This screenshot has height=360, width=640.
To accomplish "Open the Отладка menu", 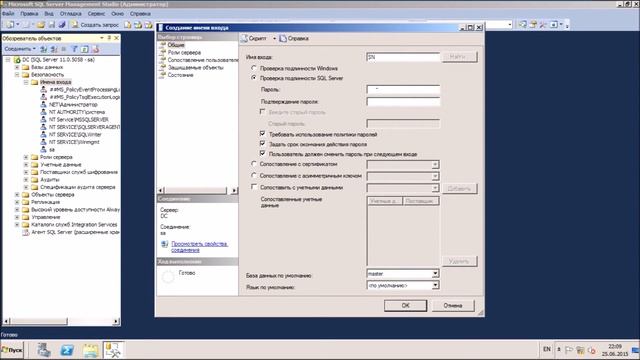I will (x=71, y=13).
